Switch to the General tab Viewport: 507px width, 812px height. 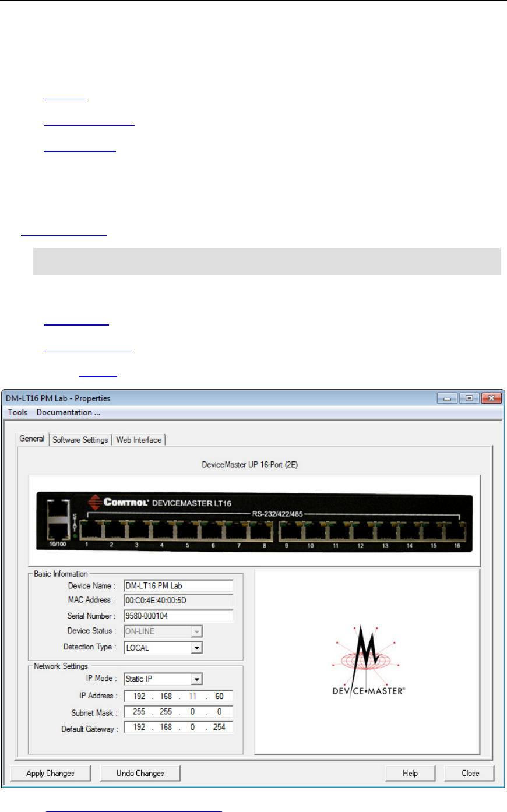(32, 439)
